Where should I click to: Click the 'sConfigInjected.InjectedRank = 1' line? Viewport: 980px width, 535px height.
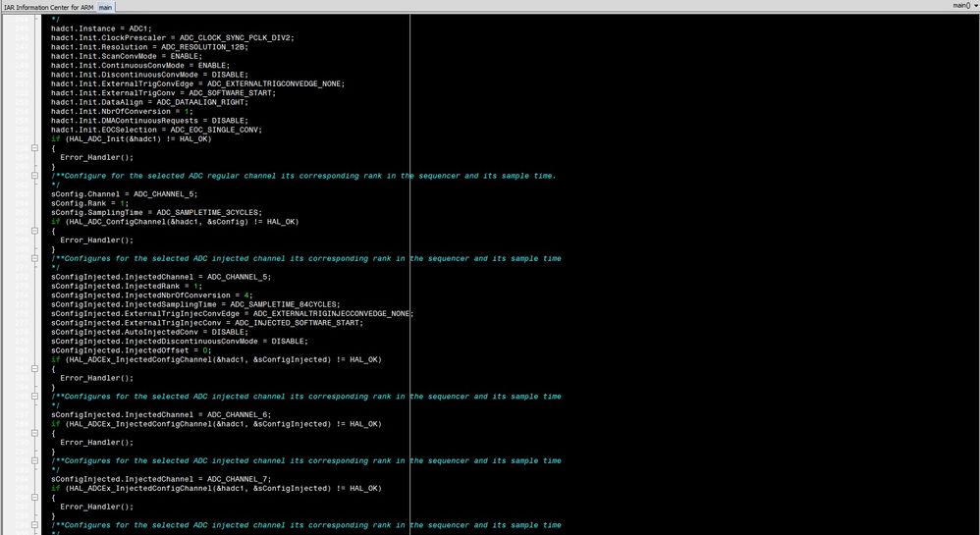[127, 287]
